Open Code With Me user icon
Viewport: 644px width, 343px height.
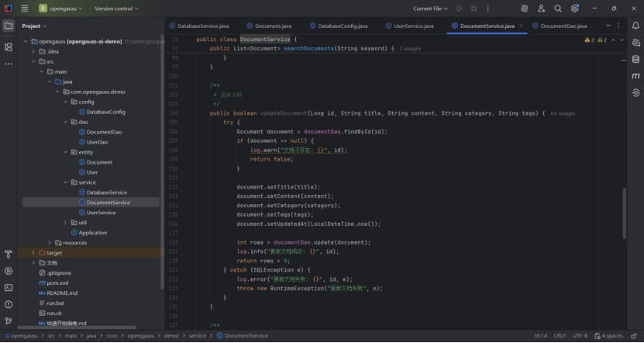[x=542, y=9]
